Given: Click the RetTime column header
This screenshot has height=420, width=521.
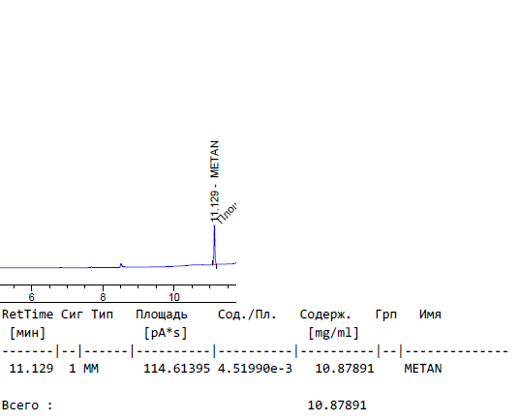Looking at the screenshot, I should click(x=27, y=315).
